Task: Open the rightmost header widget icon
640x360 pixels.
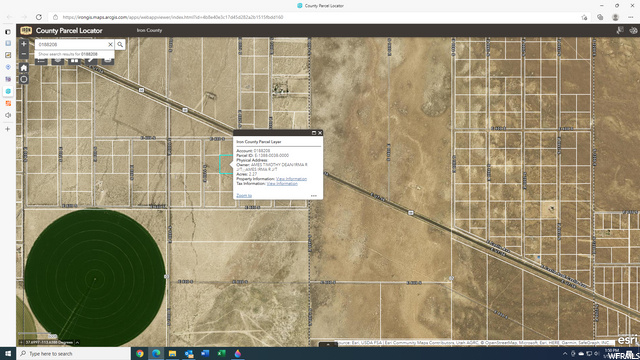Action: point(633,30)
